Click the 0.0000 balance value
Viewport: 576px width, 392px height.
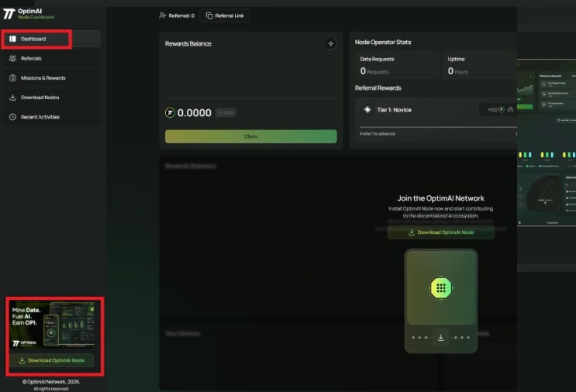click(x=195, y=112)
